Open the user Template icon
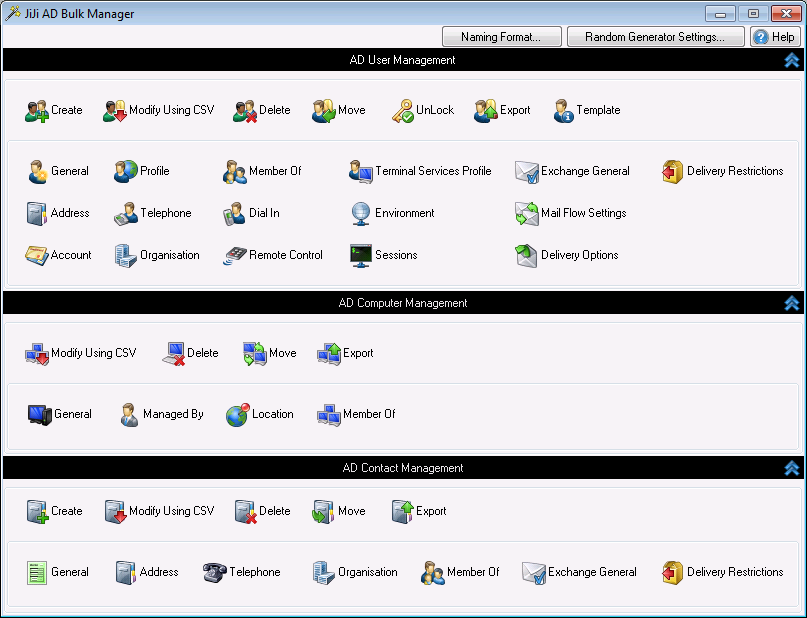 point(564,111)
